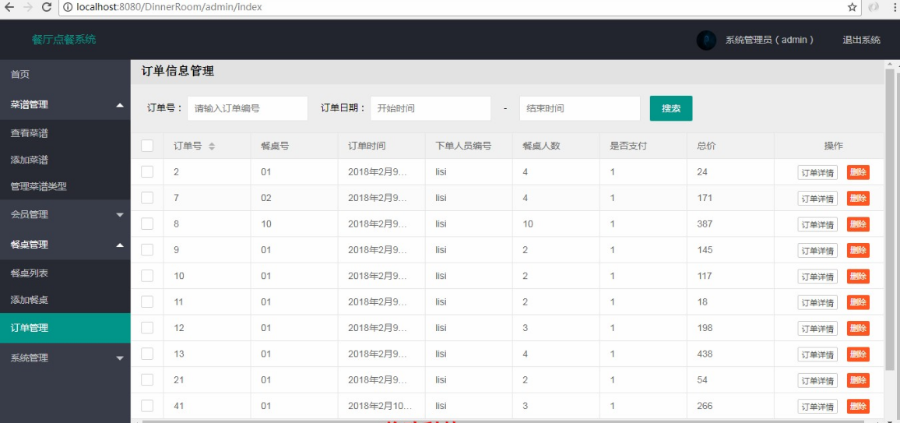This screenshot has height=423, width=900.
Task: Click the browser back arrow
Action: click(9, 7)
